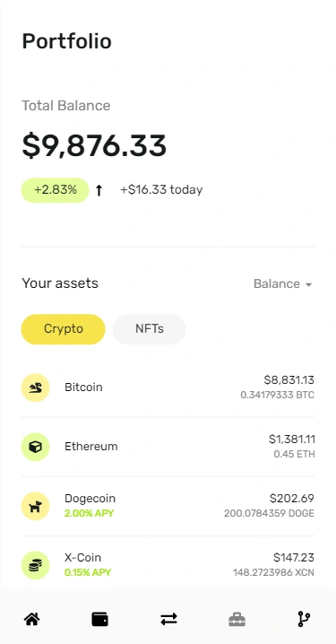Tap the swap arrows icon
336x644 pixels.
pyautogui.click(x=168, y=619)
